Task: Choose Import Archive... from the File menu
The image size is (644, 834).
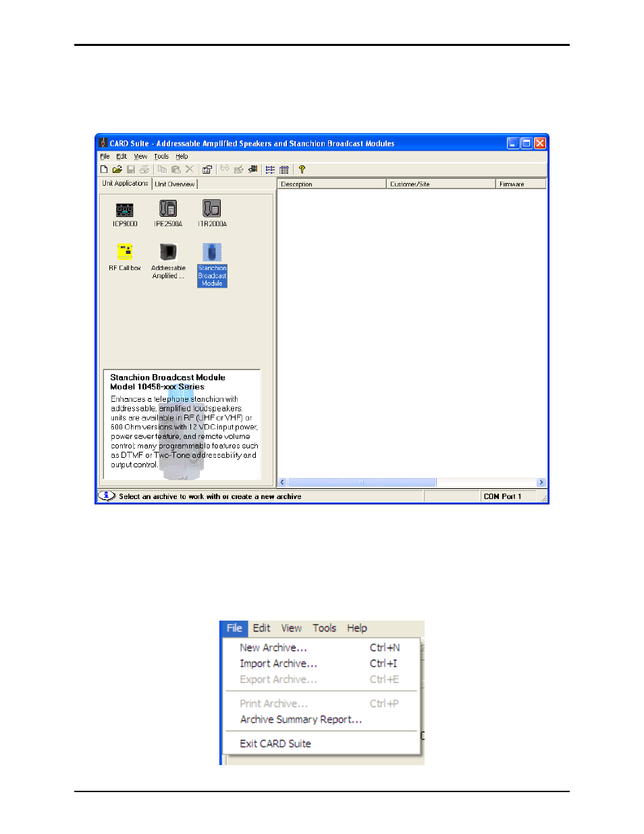Action: [x=278, y=664]
